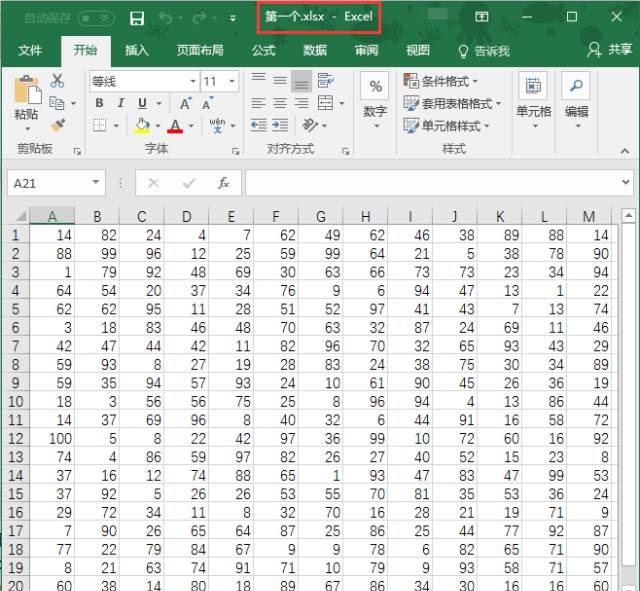Image resolution: width=640 pixels, height=591 pixels.
Task: Click Middle Align icon
Action: [280, 80]
